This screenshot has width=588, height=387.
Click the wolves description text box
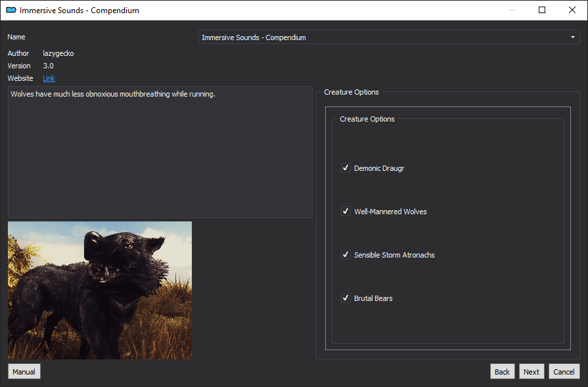(x=160, y=152)
